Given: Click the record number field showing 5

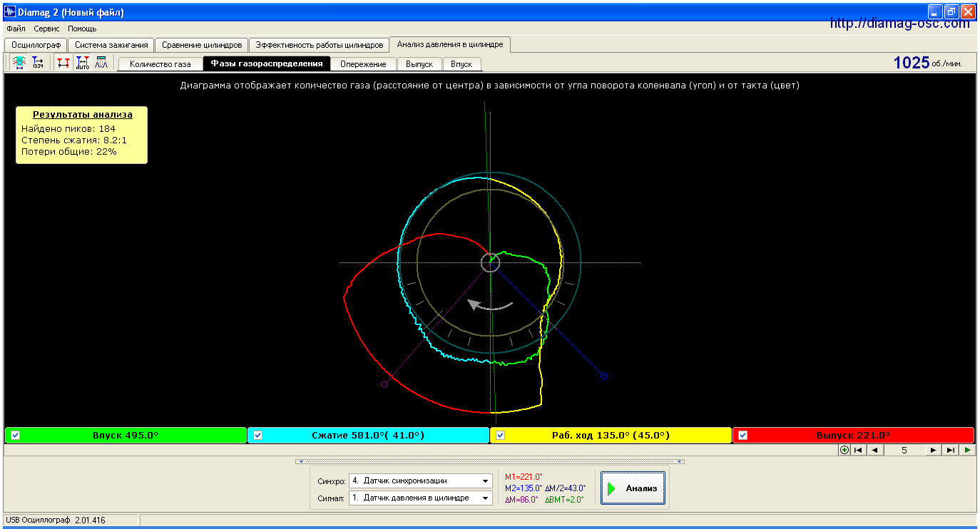Looking at the screenshot, I should [904, 450].
